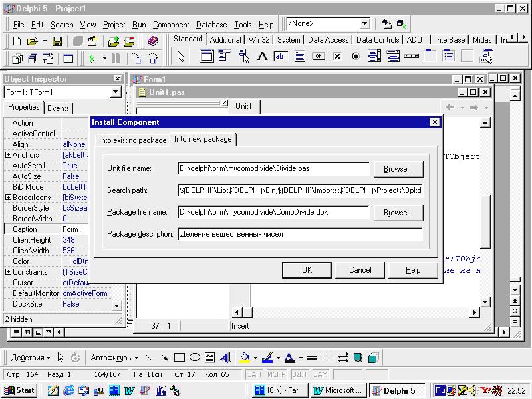Click the Open file folder icon
This screenshot has width=532, height=399.
[x=32, y=41]
